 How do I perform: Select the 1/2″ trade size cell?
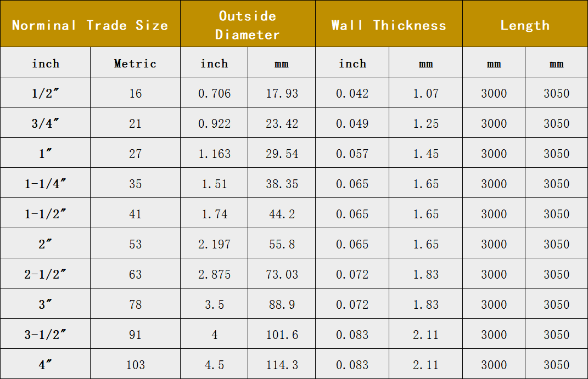click(x=46, y=93)
